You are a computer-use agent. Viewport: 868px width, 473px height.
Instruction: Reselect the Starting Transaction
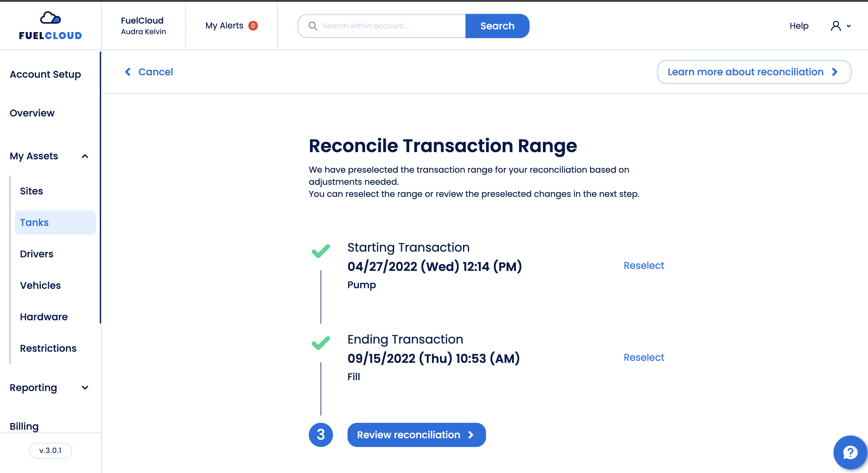(643, 266)
